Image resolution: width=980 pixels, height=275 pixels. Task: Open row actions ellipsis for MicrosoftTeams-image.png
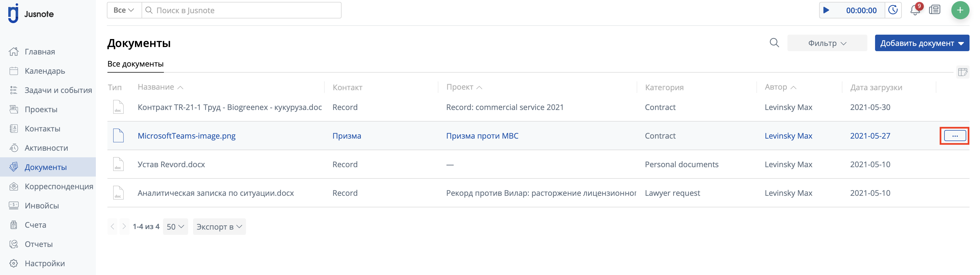click(955, 136)
